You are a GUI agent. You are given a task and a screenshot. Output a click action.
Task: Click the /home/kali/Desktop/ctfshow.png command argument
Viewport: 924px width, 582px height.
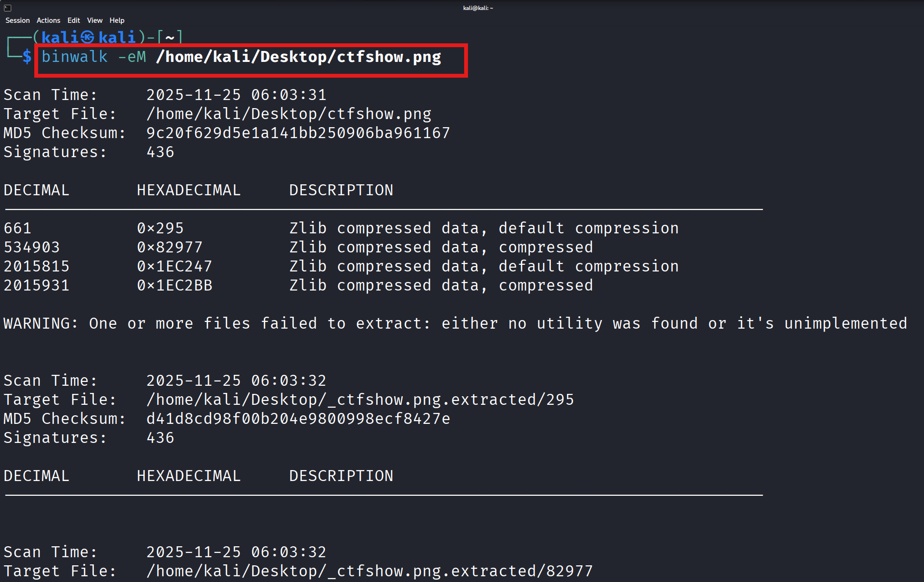(298, 57)
